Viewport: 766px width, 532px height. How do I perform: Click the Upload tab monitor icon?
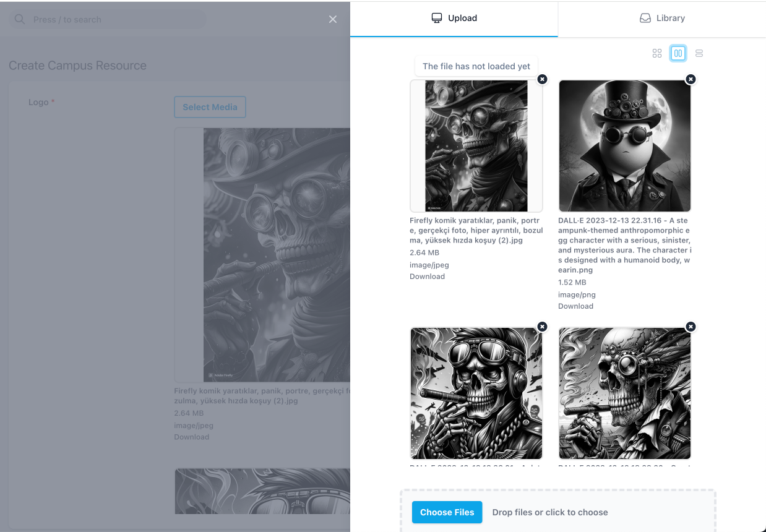click(437, 18)
